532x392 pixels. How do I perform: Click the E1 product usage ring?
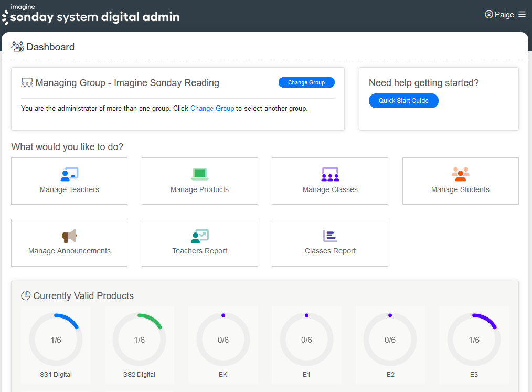point(306,340)
